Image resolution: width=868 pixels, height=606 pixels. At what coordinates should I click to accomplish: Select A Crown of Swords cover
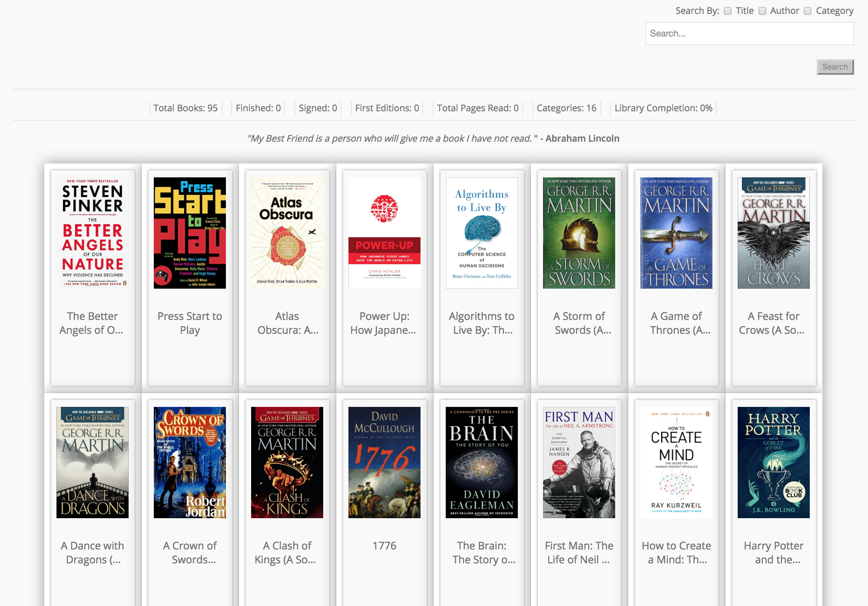point(190,462)
